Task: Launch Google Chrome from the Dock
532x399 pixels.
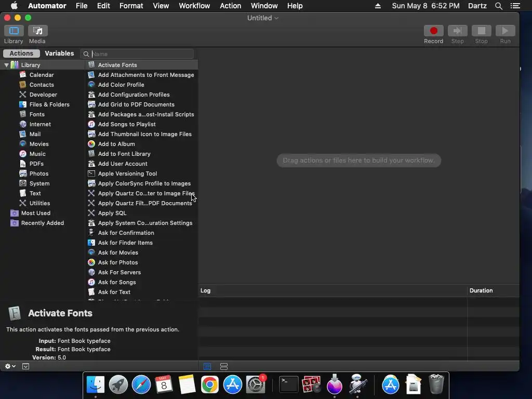Action: pos(210,384)
